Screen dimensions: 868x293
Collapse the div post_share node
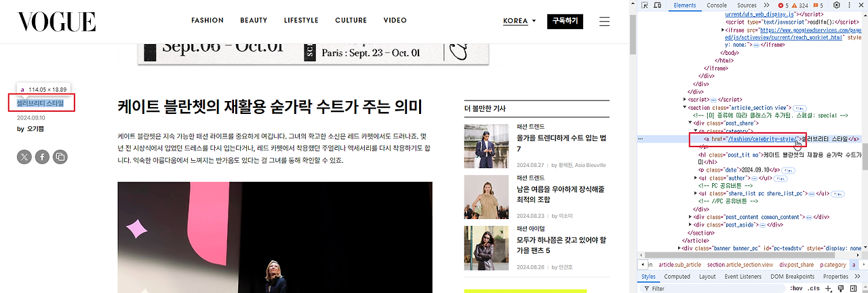point(691,123)
